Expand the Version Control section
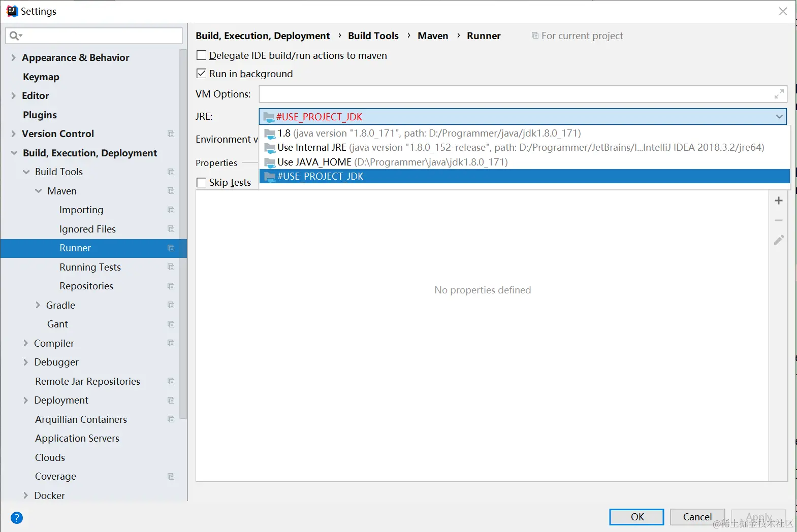Screen dimensions: 797x532 click(x=13, y=134)
